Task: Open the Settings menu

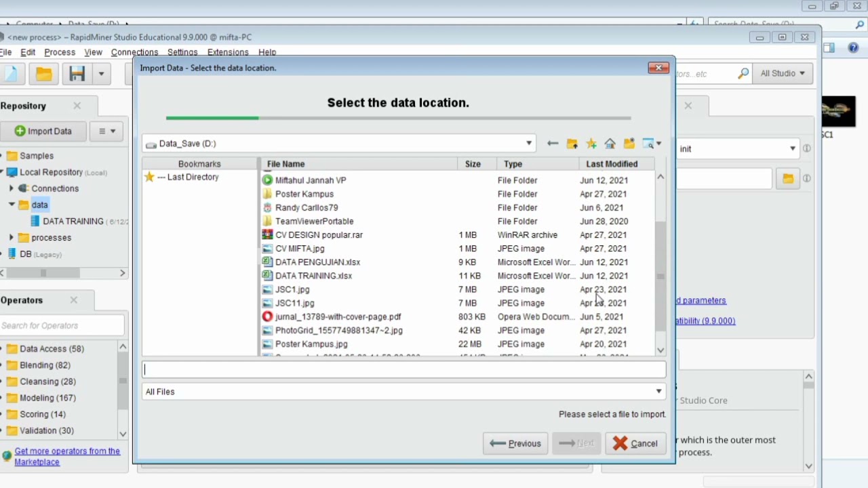Action: point(182,52)
